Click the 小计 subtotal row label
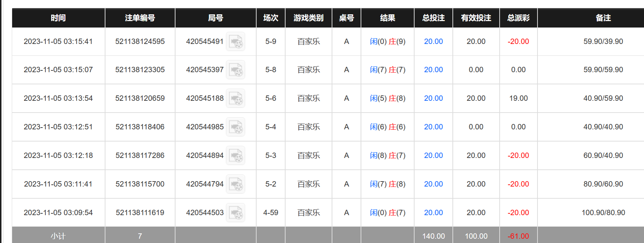Viewport: 644px width, 243px height. click(58, 236)
